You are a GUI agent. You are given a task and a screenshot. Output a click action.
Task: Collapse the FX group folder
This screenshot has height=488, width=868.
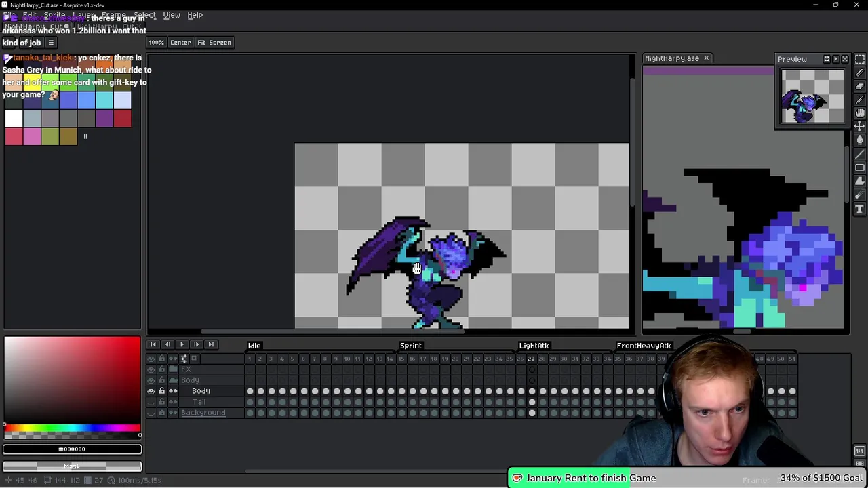tap(173, 369)
